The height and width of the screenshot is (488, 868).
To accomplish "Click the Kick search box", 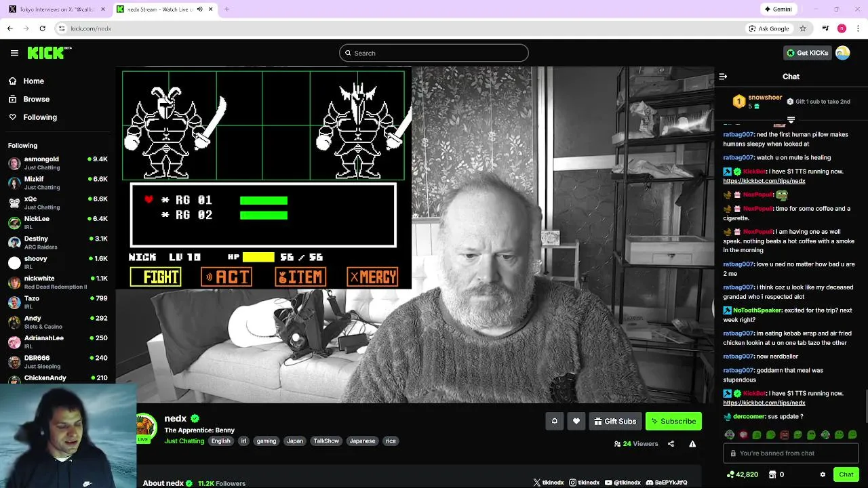I will pyautogui.click(x=434, y=53).
